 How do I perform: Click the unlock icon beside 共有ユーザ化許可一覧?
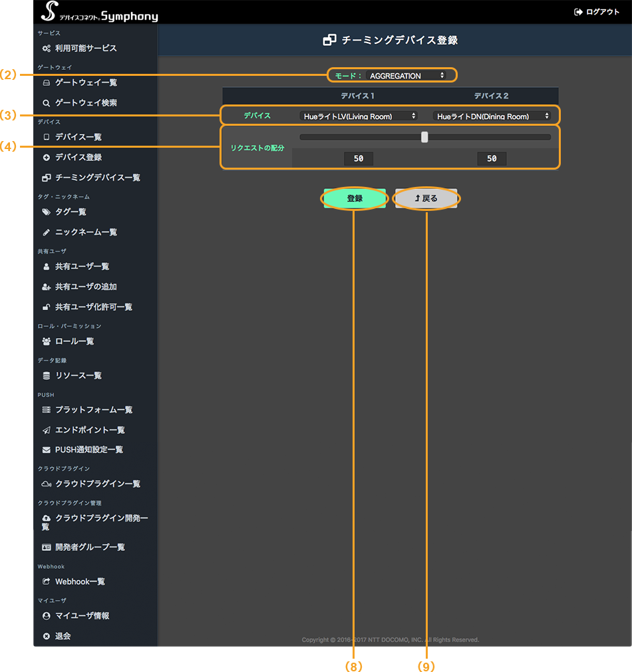pyautogui.click(x=47, y=307)
